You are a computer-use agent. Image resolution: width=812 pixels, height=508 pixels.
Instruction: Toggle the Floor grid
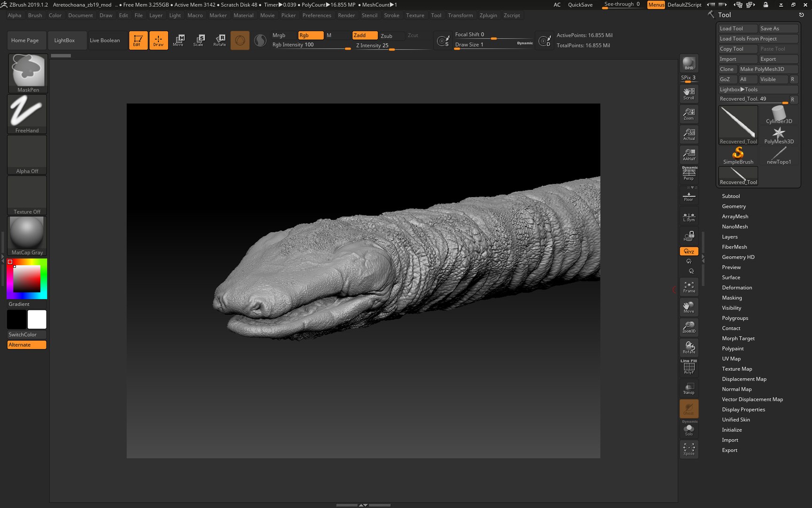pos(689,195)
